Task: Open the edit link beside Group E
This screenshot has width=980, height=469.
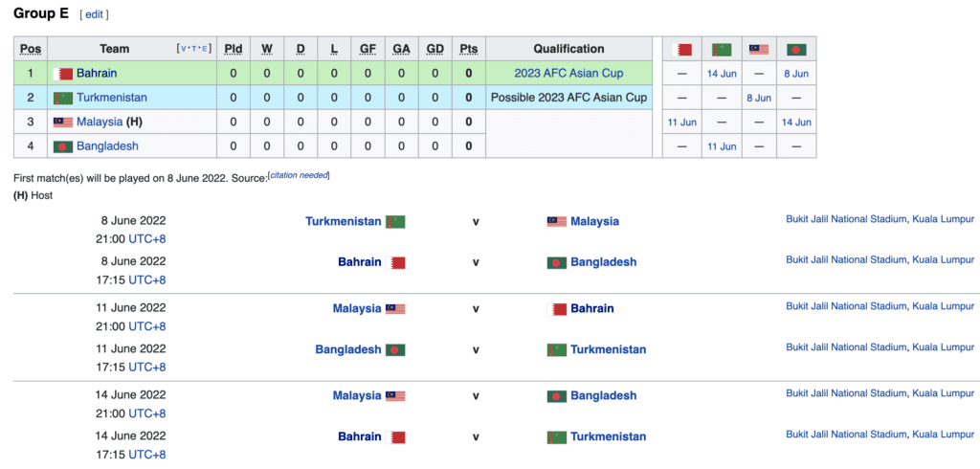Action: pos(94,15)
